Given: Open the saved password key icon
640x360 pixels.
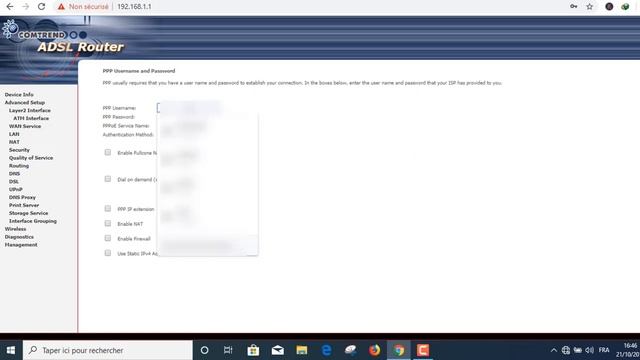Looking at the screenshot, I should tap(573, 7).
